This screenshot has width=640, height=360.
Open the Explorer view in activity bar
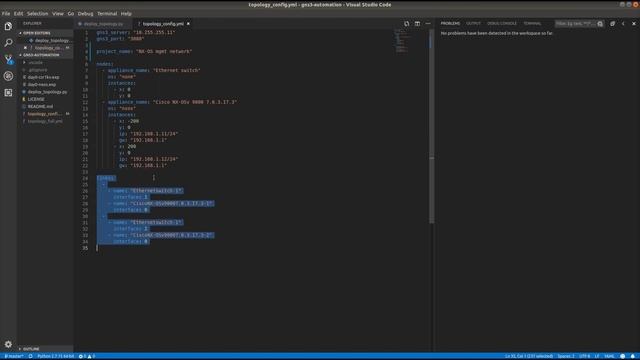pos(8,26)
